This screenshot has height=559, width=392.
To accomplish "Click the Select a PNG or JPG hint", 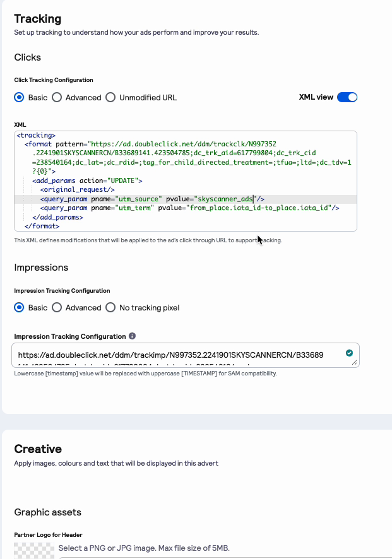I will pyautogui.click(x=144, y=548).
